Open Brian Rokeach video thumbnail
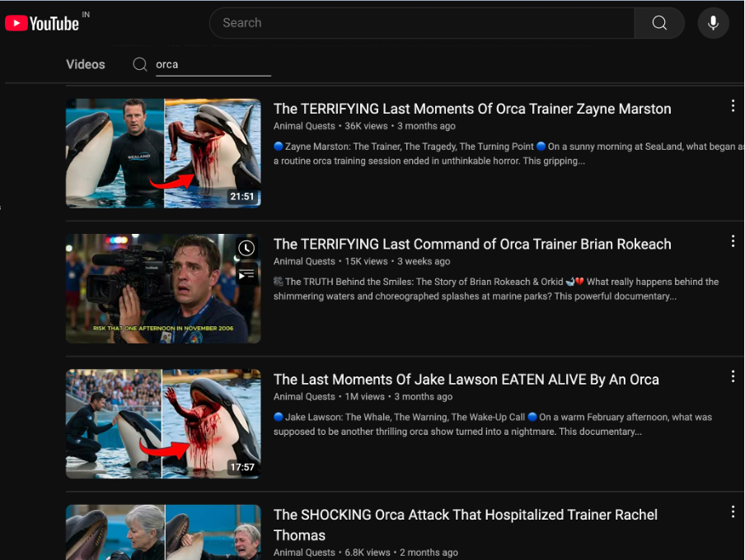This screenshot has width=745, height=560. click(x=163, y=289)
